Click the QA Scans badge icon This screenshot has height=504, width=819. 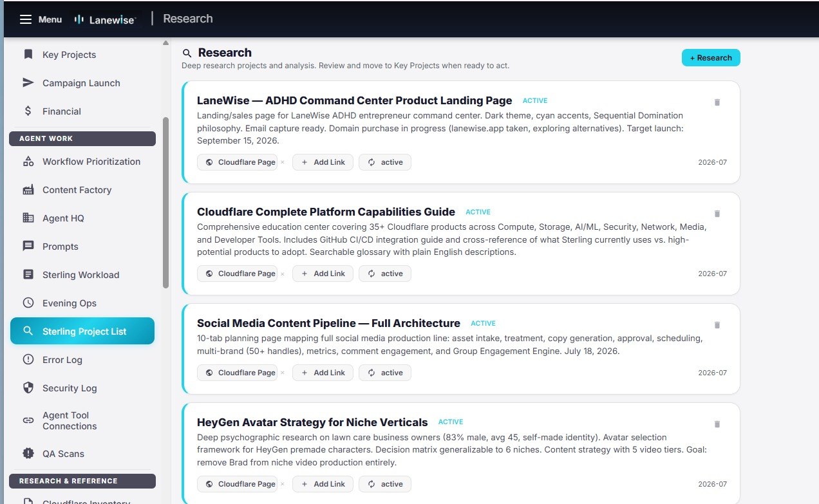[x=28, y=454]
